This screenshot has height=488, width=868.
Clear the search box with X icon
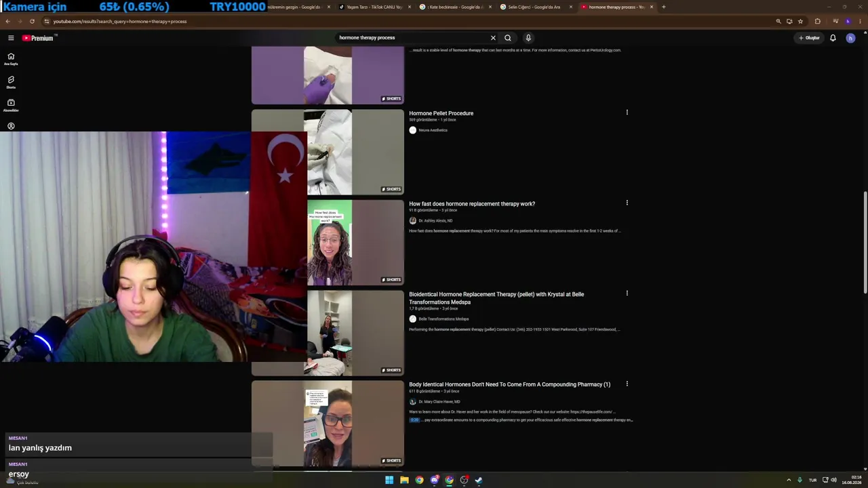pyautogui.click(x=493, y=38)
